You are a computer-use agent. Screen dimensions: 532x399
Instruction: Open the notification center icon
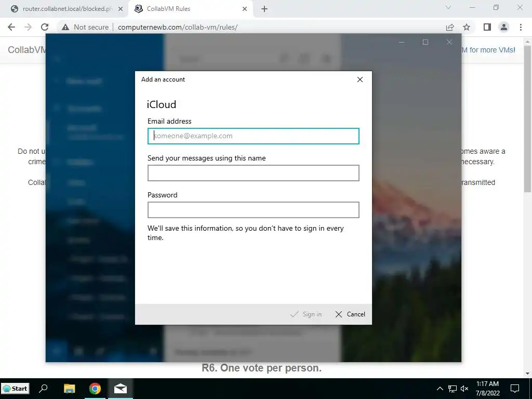(x=515, y=389)
